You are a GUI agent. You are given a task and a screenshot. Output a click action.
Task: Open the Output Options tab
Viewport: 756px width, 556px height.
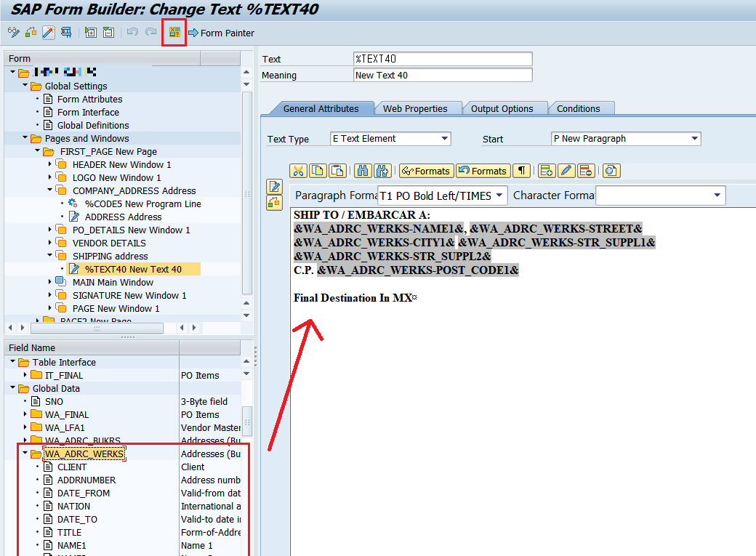tap(502, 108)
